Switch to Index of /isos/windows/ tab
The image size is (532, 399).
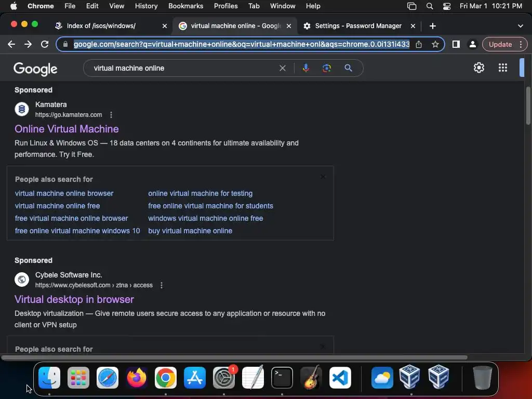[101, 26]
